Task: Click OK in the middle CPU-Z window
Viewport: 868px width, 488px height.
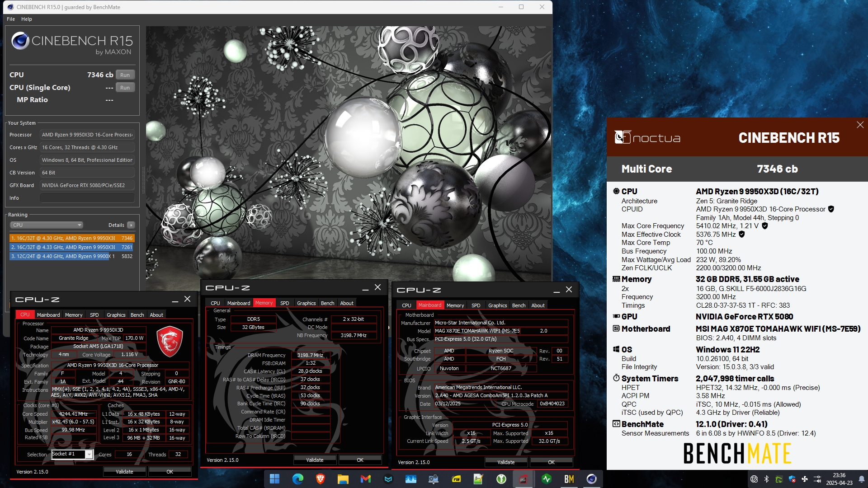Action: click(x=360, y=460)
